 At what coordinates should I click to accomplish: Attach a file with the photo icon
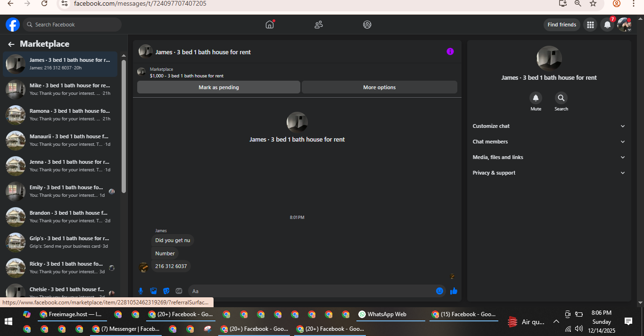pos(153,291)
